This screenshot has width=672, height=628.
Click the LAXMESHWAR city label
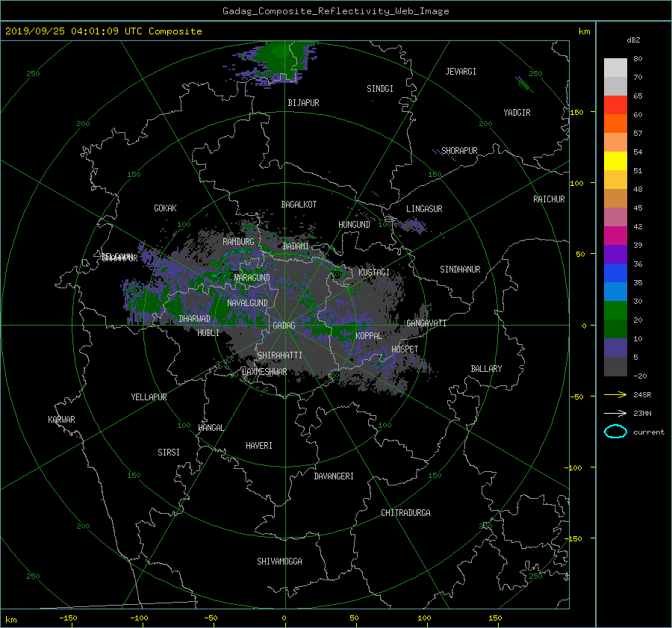coord(264,372)
